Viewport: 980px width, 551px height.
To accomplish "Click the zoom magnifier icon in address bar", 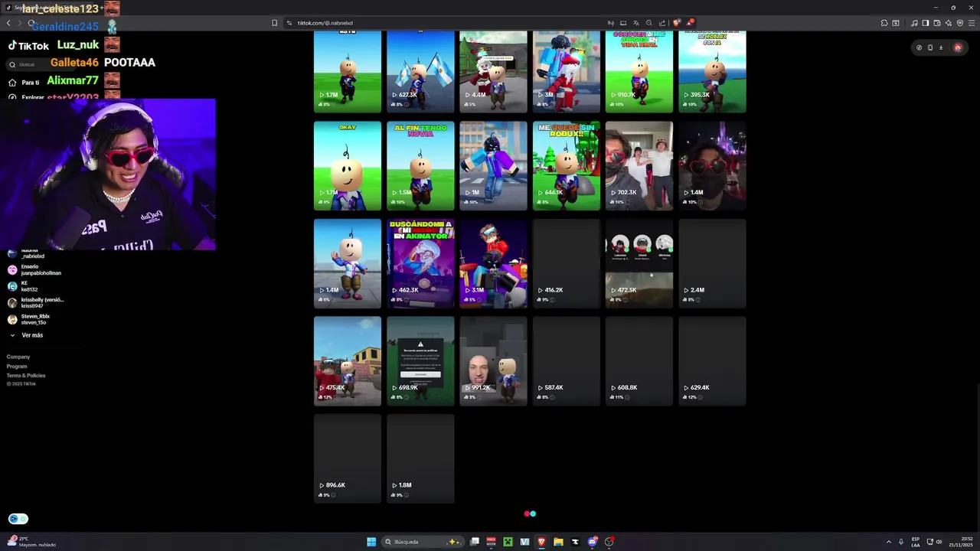I will click(649, 23).
